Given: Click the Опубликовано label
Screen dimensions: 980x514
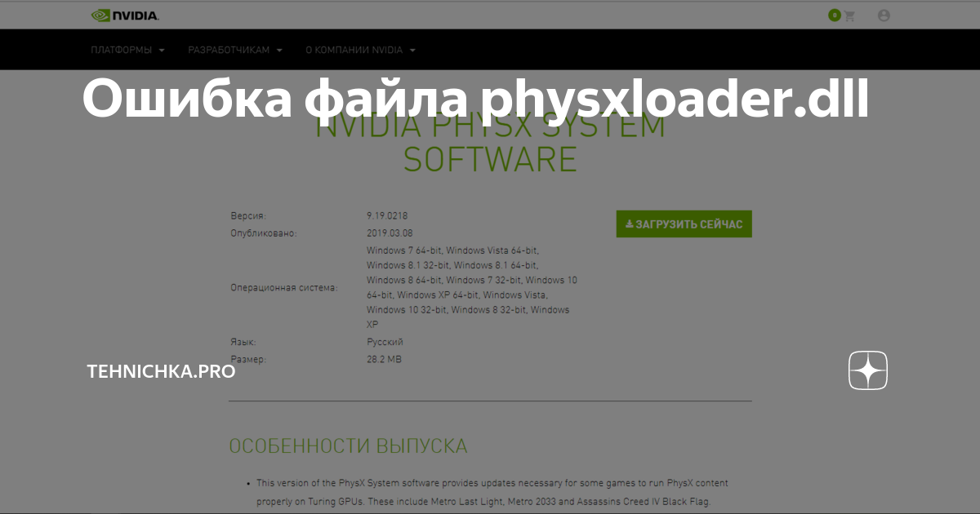Looking at the screenshot, I should coord(263,233).
